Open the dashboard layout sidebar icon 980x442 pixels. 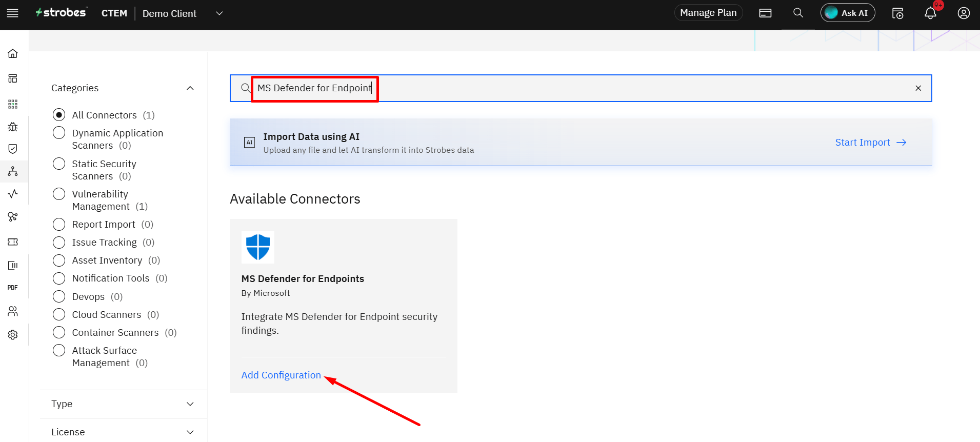click(13, 78)
